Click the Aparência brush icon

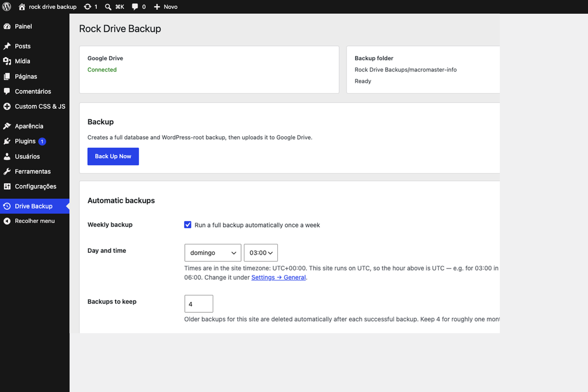[x=7, y=126]
